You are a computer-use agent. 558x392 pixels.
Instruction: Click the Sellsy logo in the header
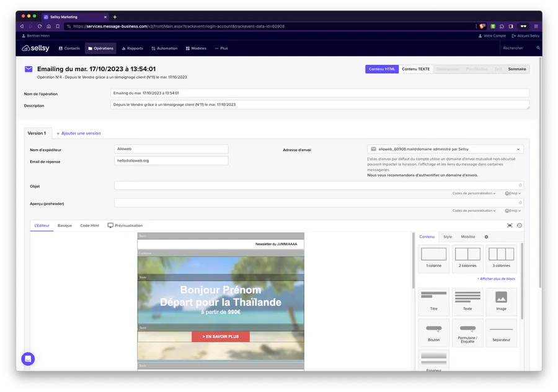(x=35, y=48)
